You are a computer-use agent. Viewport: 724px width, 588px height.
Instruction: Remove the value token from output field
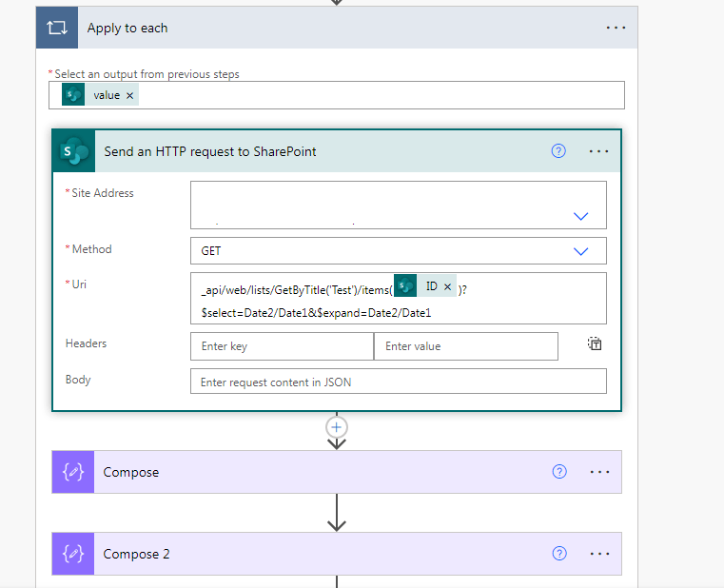click(x=129, y=95)
